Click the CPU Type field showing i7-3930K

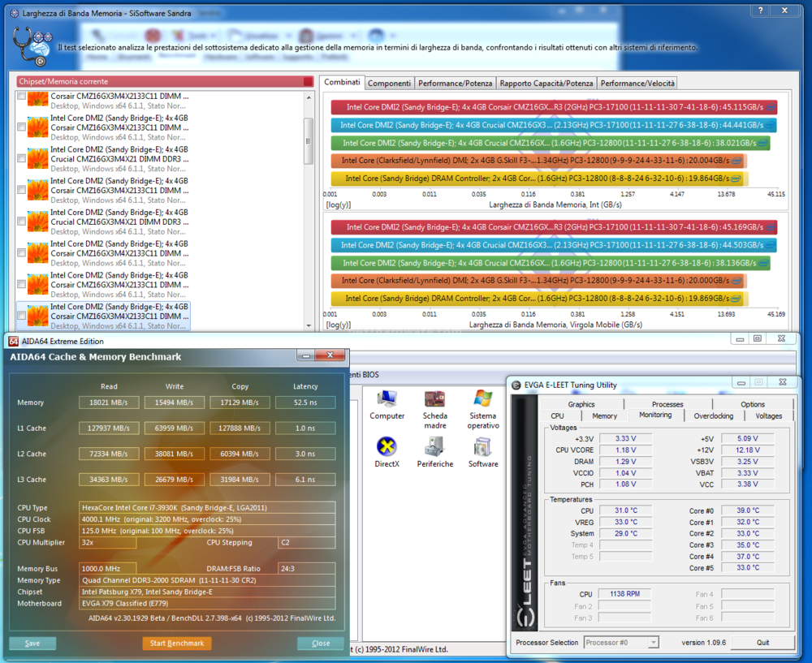coord(207,508)
